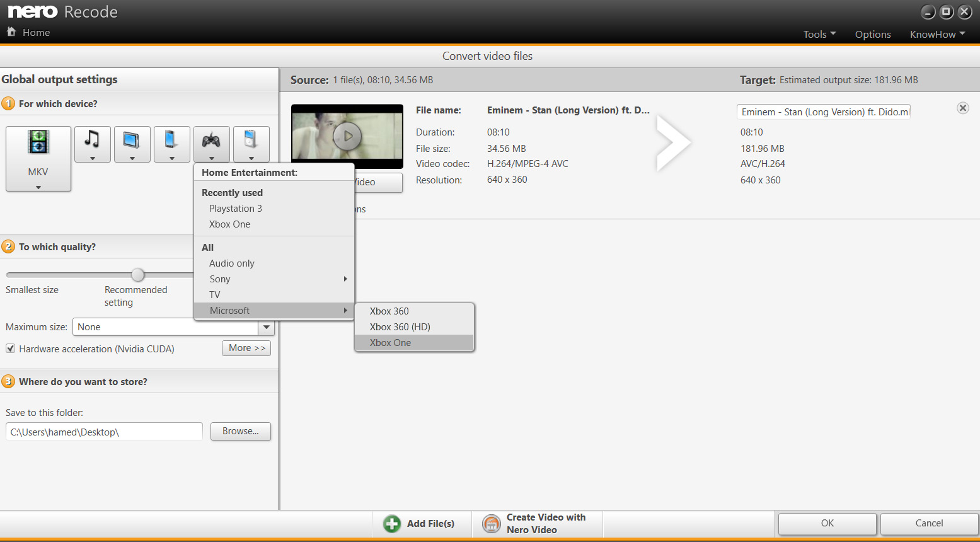Click the Save to this folder path field
This screenshot has height=542, width=980.
coord(104,432)
